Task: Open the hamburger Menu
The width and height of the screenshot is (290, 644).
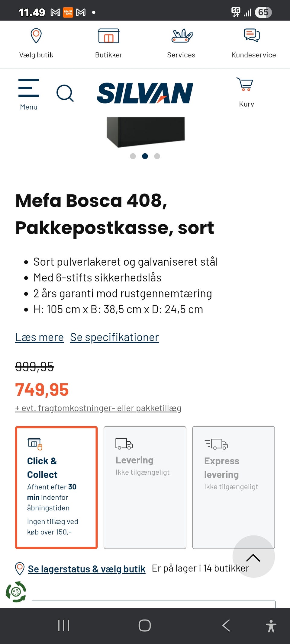Action: (x=29, y=94)
